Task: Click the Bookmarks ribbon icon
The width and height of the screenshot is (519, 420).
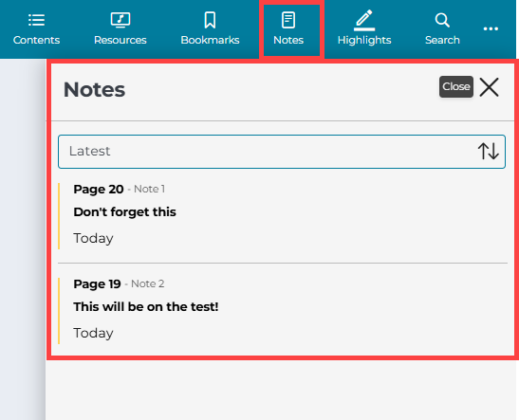Action: [x=210, y=20]
